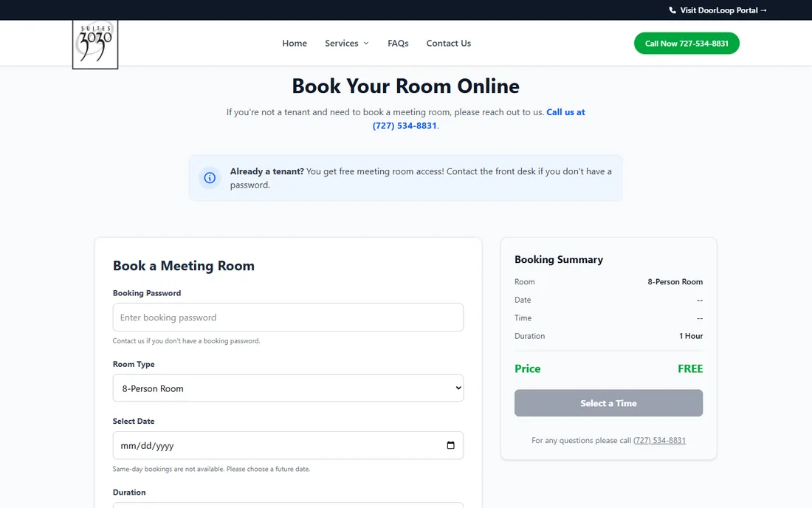
Task: Click the same-day bookings not available note
Action: [x=211, y=469]
